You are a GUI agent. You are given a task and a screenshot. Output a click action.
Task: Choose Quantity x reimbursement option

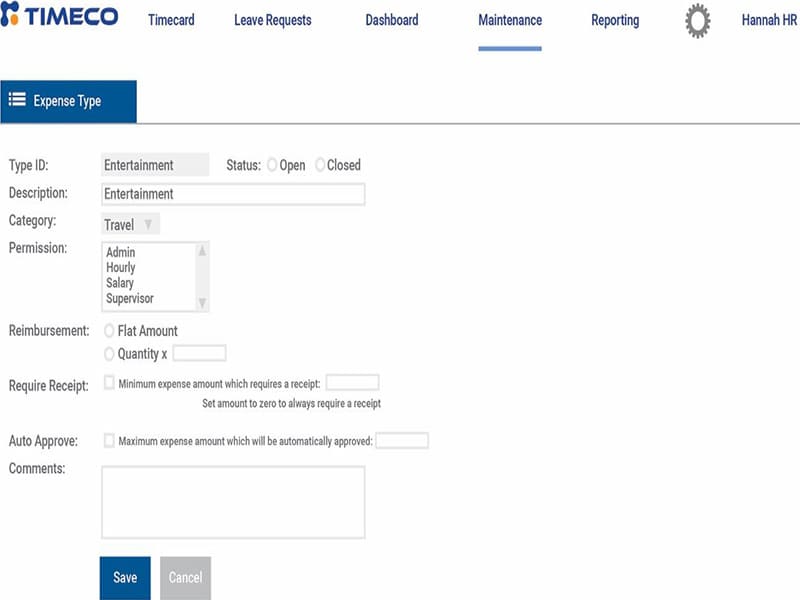109,354
